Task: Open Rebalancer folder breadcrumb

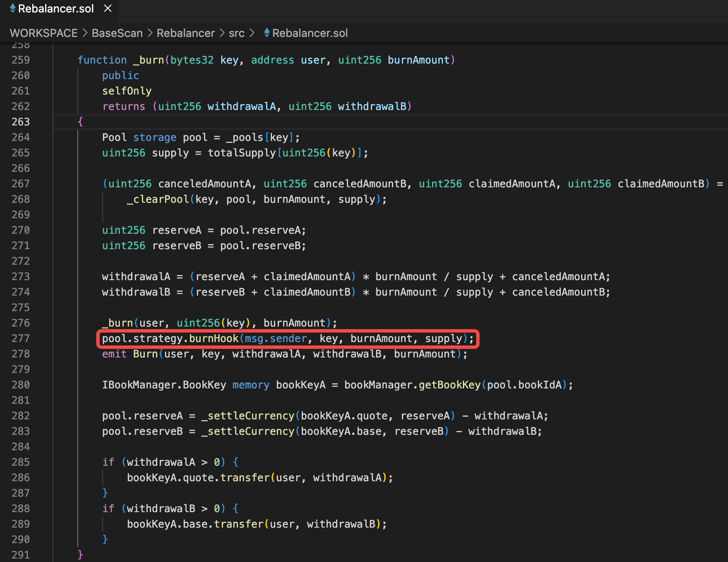Action: (x=186, y=33)
